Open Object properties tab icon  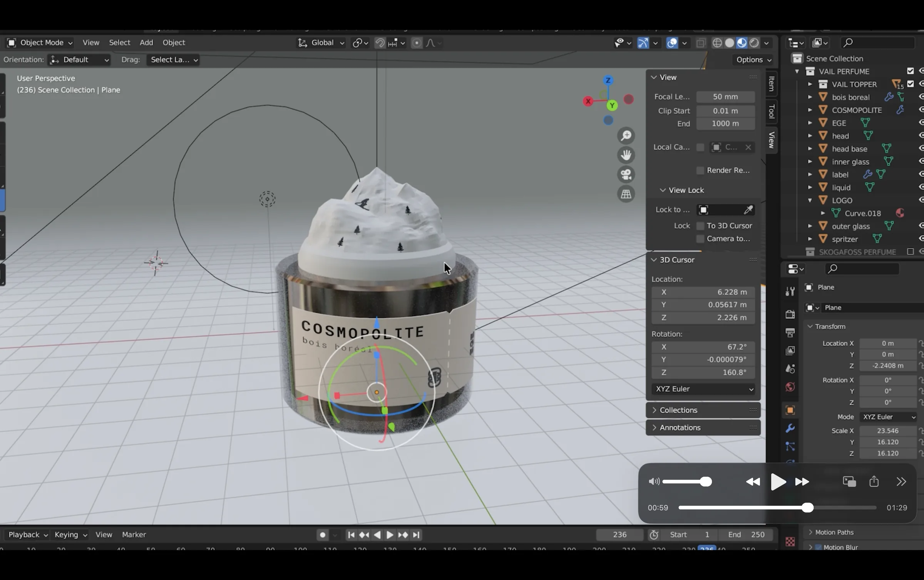(x=790, y=410)
